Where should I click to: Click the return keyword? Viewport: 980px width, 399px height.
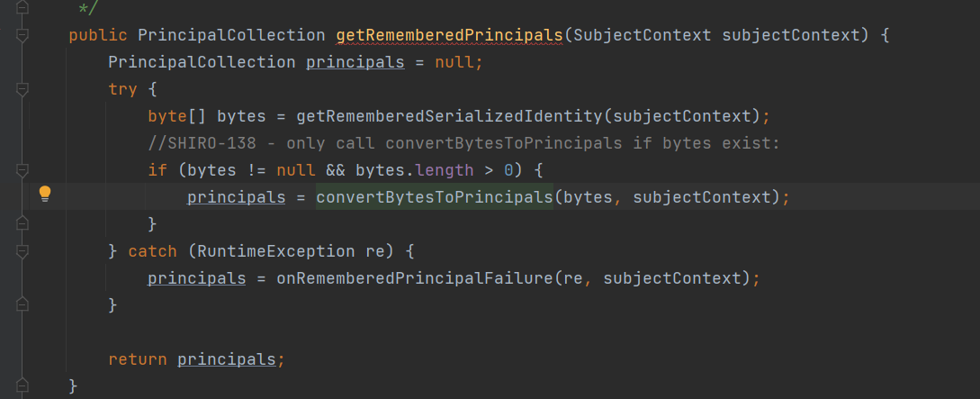(x=137, y=359)
